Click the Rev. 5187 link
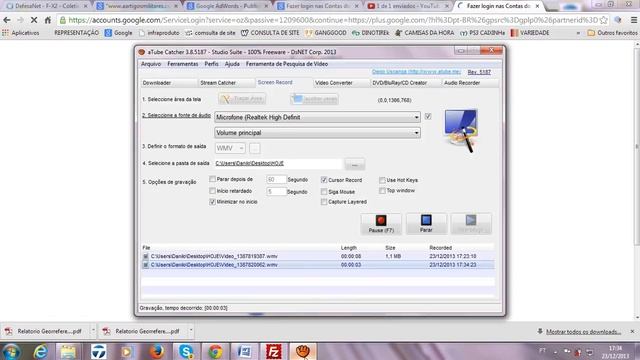The width and height of the screenshot is (640, 360). click(479, 72)
